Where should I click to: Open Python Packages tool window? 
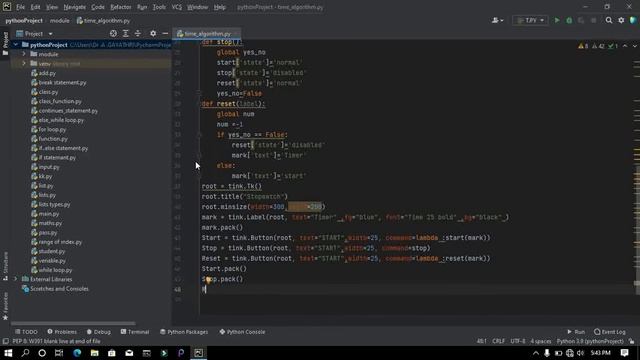(184, 332)
